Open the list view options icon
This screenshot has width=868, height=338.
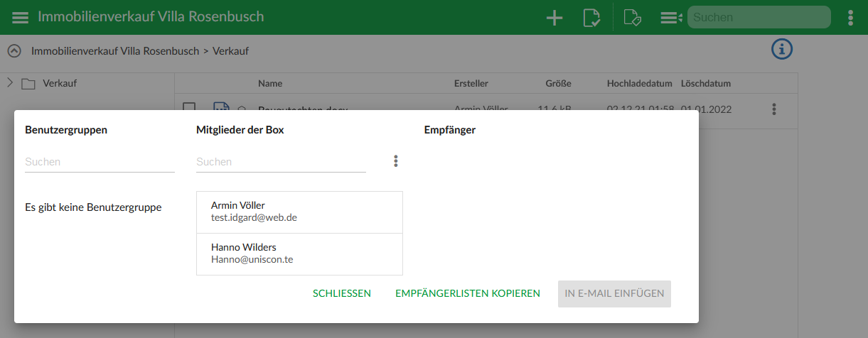670,18
